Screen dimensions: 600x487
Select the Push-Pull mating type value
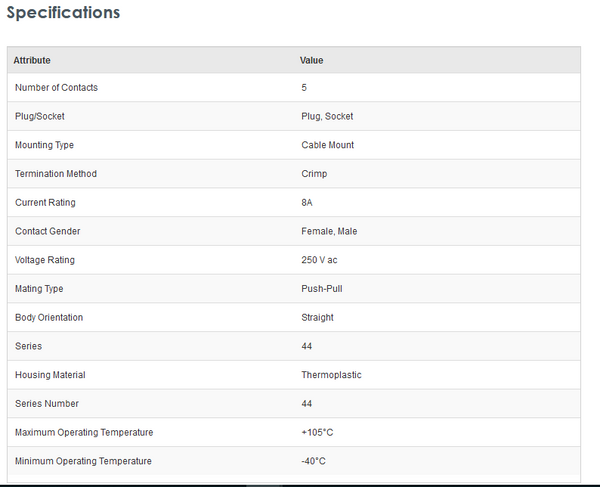(322, 289)
